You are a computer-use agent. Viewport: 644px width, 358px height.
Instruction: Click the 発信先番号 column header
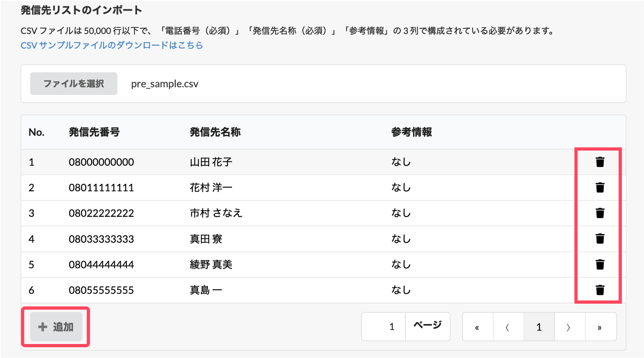[x=94, y=132]
